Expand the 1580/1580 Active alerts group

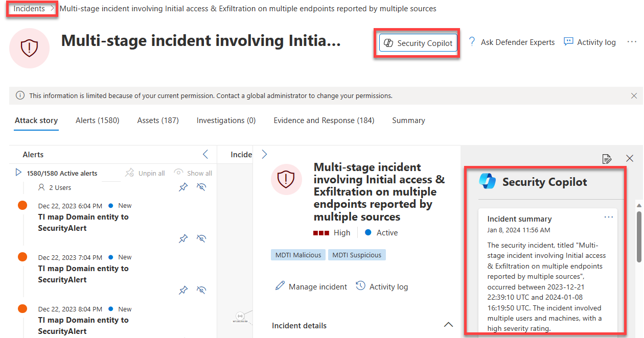(x=19, y=173)
